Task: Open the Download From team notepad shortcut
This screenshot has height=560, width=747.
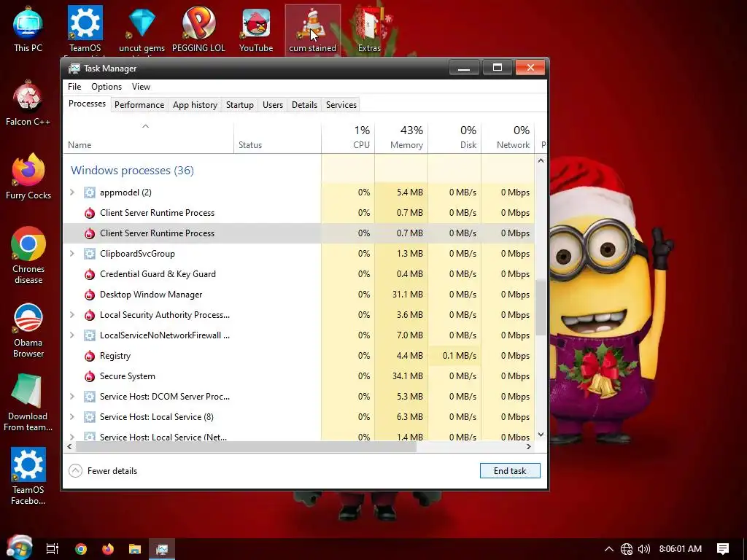Action: 28,403
